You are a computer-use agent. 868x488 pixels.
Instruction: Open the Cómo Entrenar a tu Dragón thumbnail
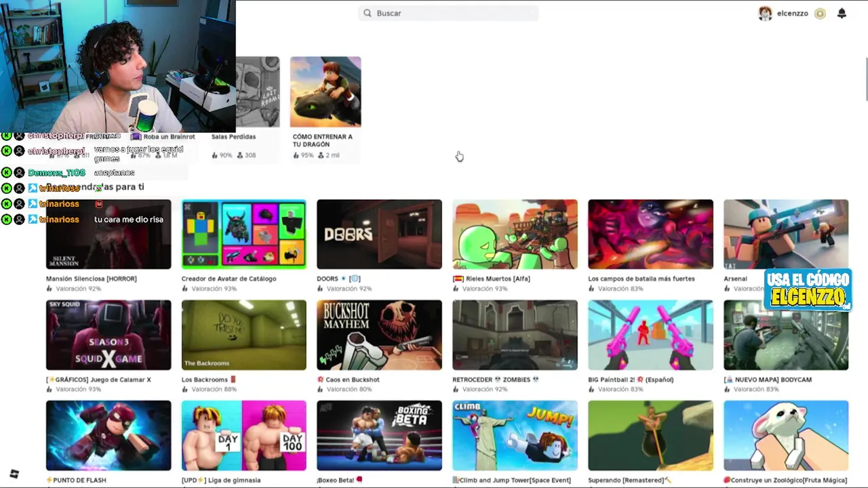click(x=325, y=91)
